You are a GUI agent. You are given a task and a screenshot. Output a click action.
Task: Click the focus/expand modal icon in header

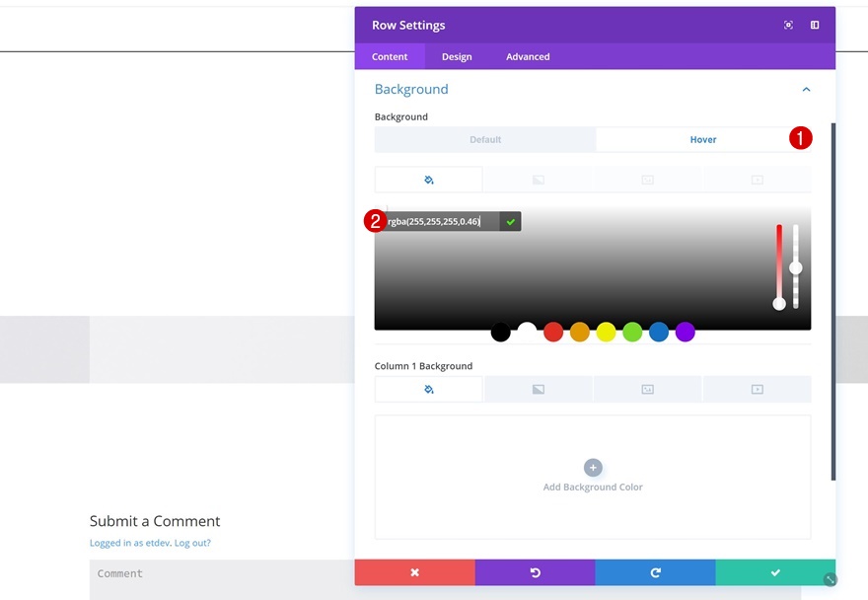click(788, 25)
